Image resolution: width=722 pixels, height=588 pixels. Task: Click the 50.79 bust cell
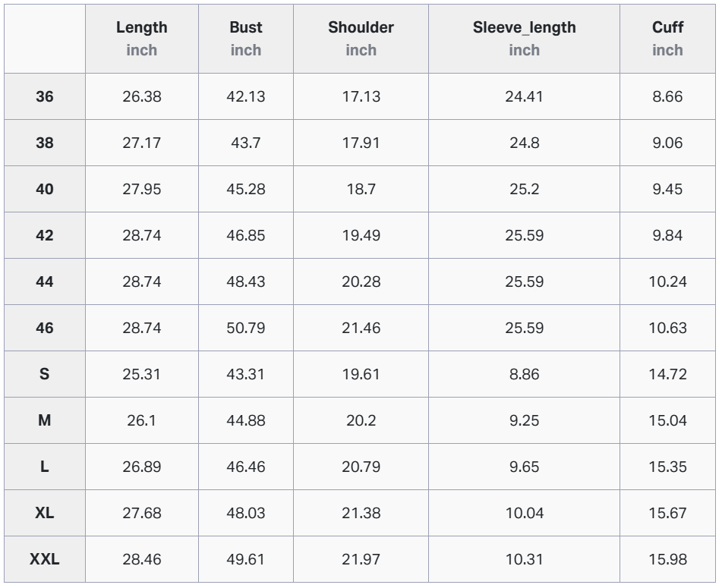coord(246,328)
